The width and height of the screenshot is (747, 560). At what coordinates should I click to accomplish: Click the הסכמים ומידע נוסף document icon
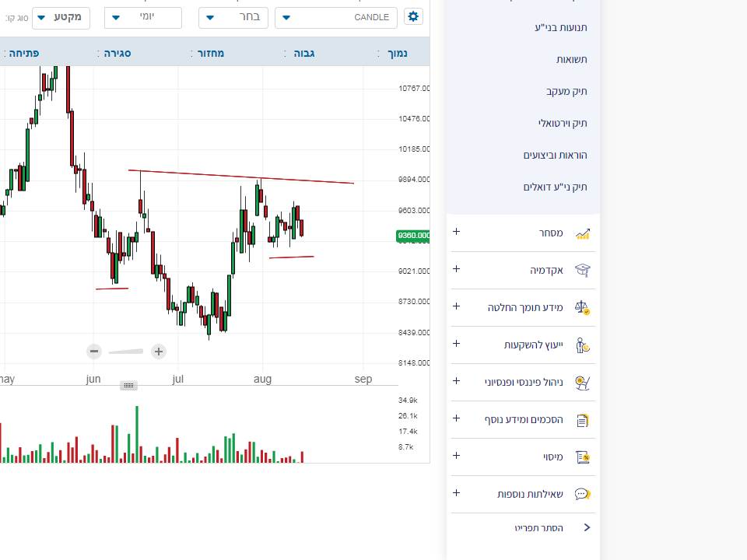point(583,420)
